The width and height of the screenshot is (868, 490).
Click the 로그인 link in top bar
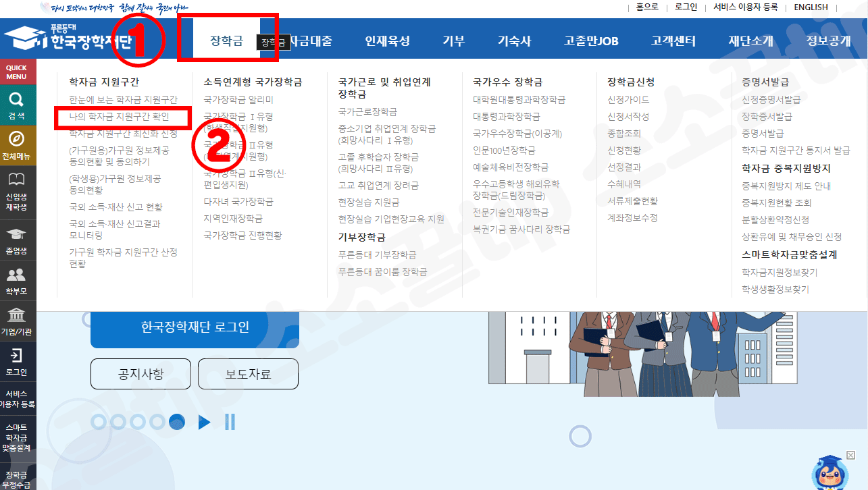coord(686,7)
